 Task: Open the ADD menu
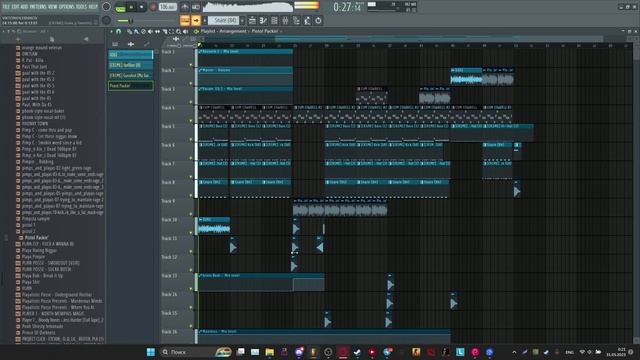click(24, 7)
